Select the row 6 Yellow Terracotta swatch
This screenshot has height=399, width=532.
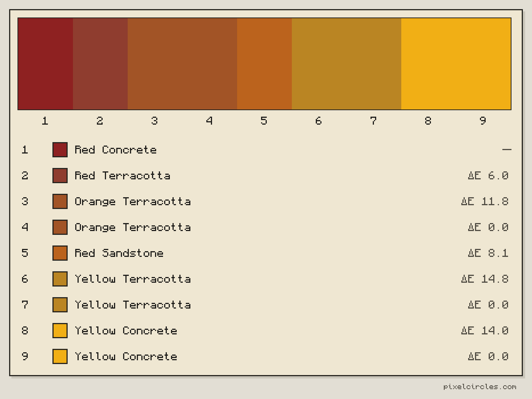pyautogui.click(x=60, y=279)
